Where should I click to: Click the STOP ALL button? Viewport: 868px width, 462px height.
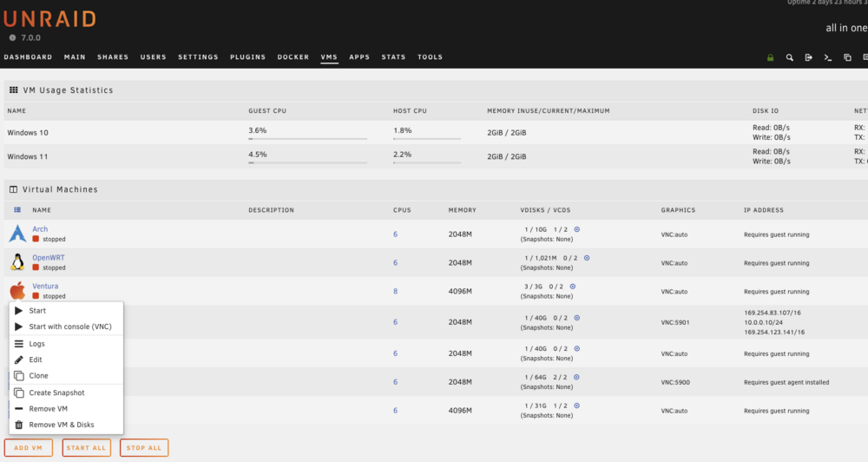click(144, 447)
